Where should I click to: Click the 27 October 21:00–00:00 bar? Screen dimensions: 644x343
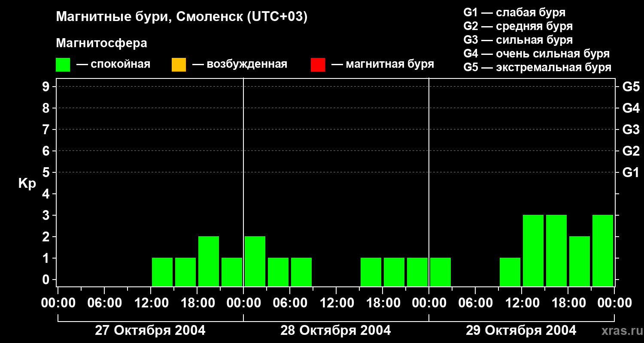(x=232, y=272)
